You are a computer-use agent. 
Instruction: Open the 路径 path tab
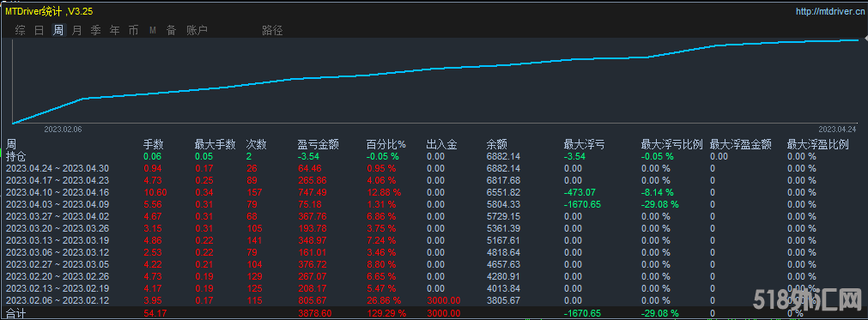272,30
